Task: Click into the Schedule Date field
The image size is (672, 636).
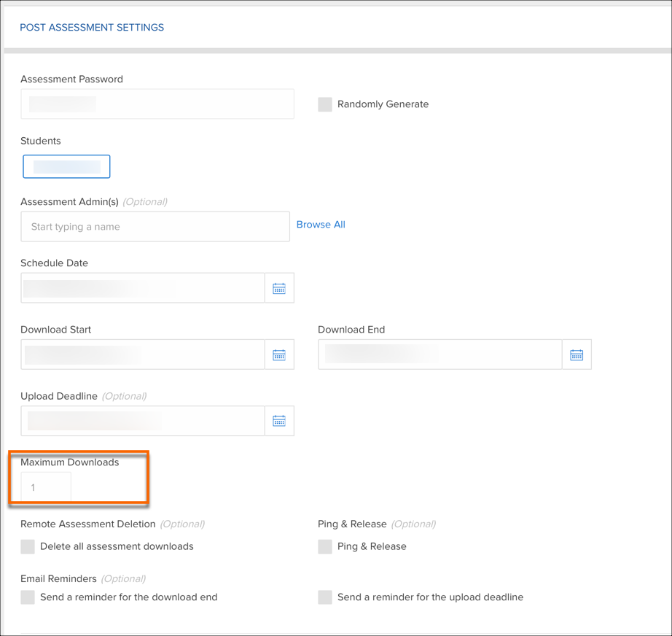Action: click(x=143, y=288)
